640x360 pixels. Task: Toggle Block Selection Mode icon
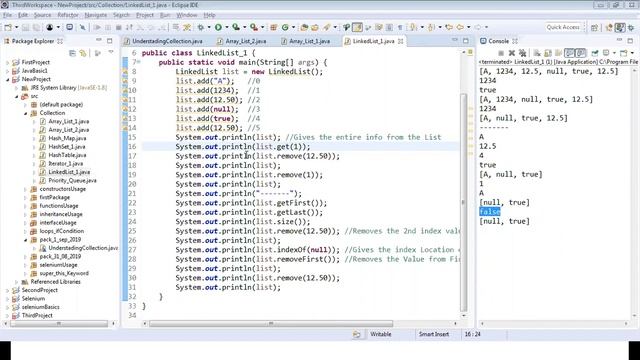389,27
